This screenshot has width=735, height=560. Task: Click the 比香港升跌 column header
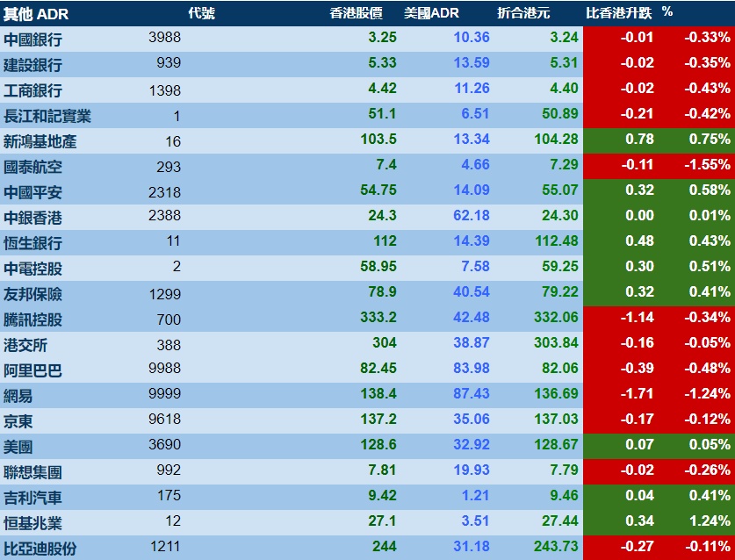coord(619,13)
